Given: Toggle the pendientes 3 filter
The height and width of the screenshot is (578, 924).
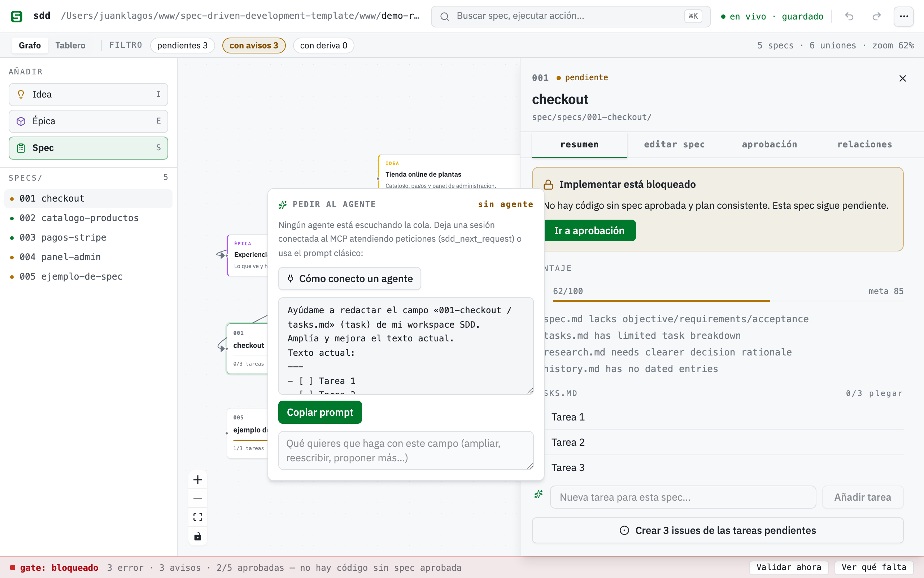Looking at the screenshot, I should tap(183, 46).
